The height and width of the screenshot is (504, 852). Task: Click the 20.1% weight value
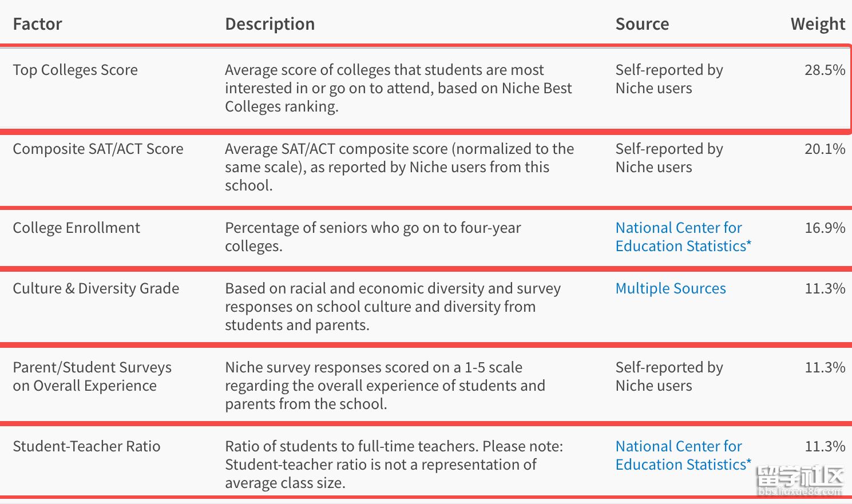(x=824, y=149)
